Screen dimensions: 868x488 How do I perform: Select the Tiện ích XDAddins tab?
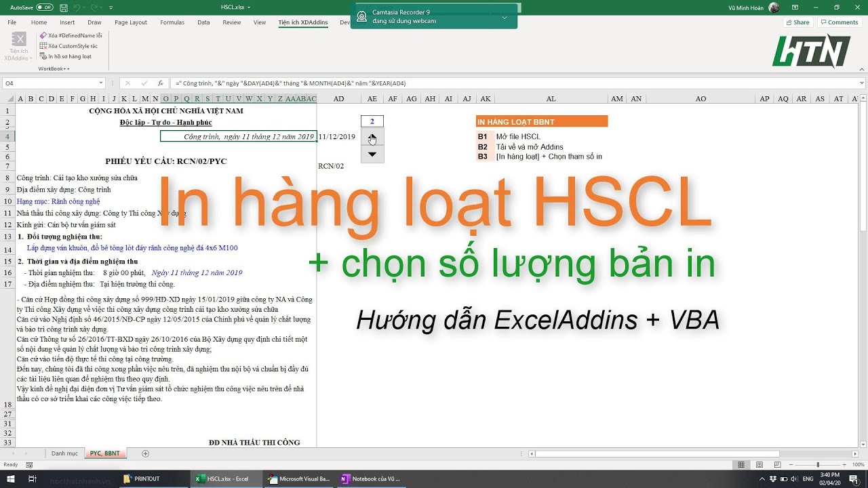[303, 22]
